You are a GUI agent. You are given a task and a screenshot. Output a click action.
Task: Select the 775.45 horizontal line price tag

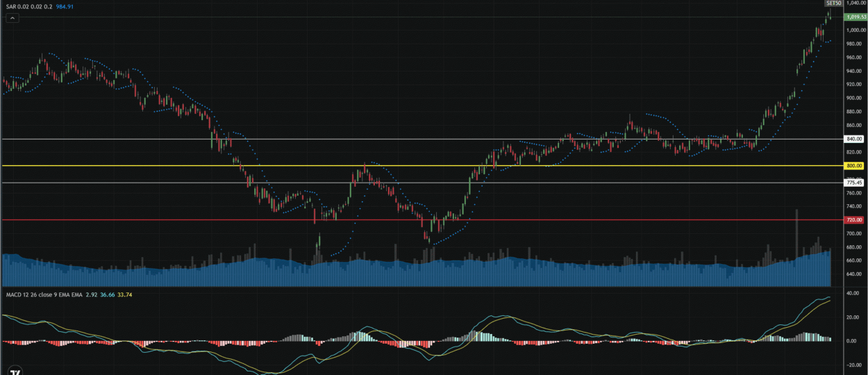point(853,183)
